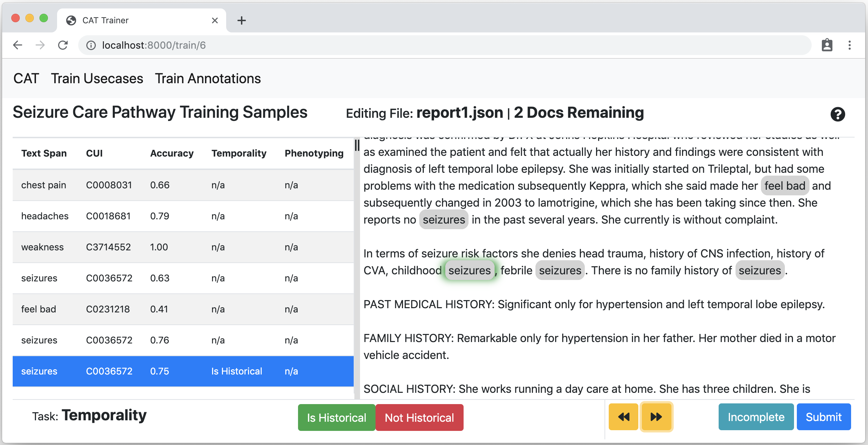Advance to next annotation with forward arrows
The width and height of the screenshot is (868, 445).
(x=656, y=417)
